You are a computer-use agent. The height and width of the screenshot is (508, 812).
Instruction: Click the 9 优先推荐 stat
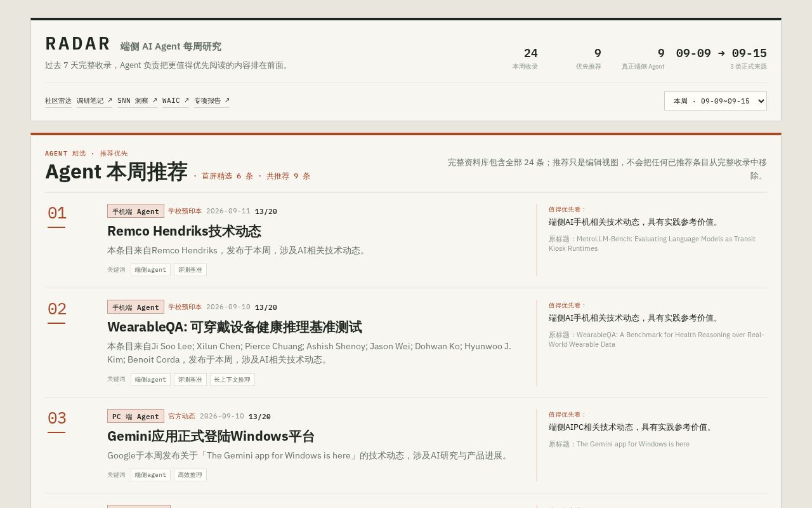tap(589, 58)
